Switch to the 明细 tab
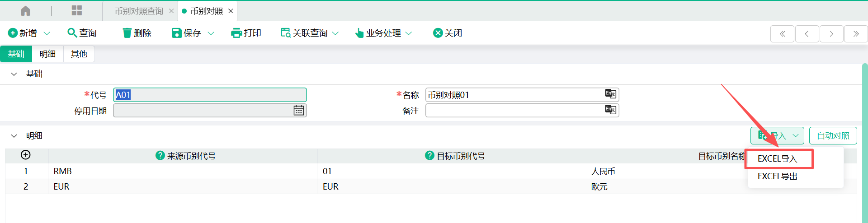868x223 pixels. point(47,54)
